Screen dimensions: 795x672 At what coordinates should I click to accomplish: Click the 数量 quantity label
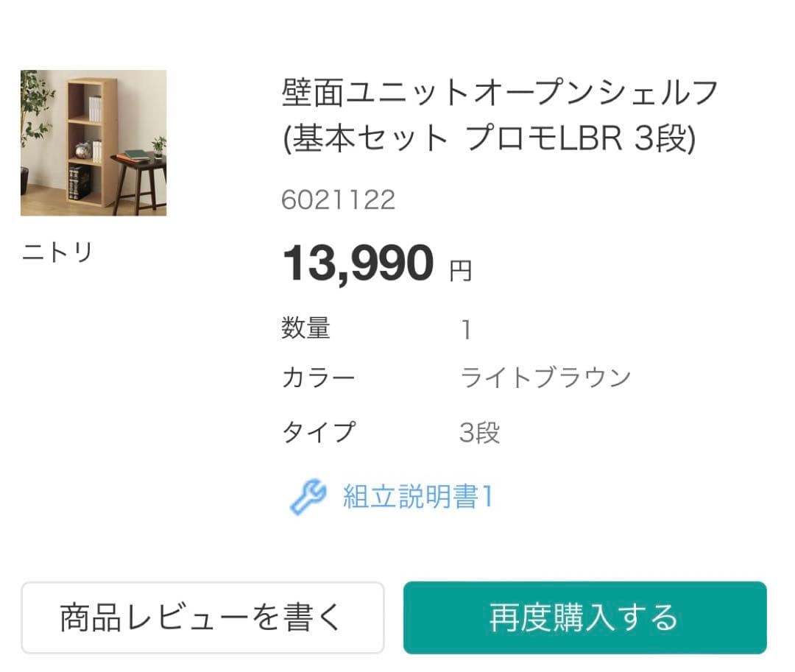[x=305, y=328]
